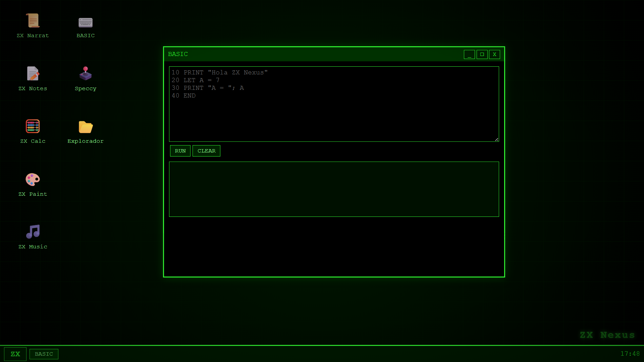Image resolution: width=644 pixels, height=362 pixels.
Task: Grab the code editor resize handle
Action: [496, 139]
